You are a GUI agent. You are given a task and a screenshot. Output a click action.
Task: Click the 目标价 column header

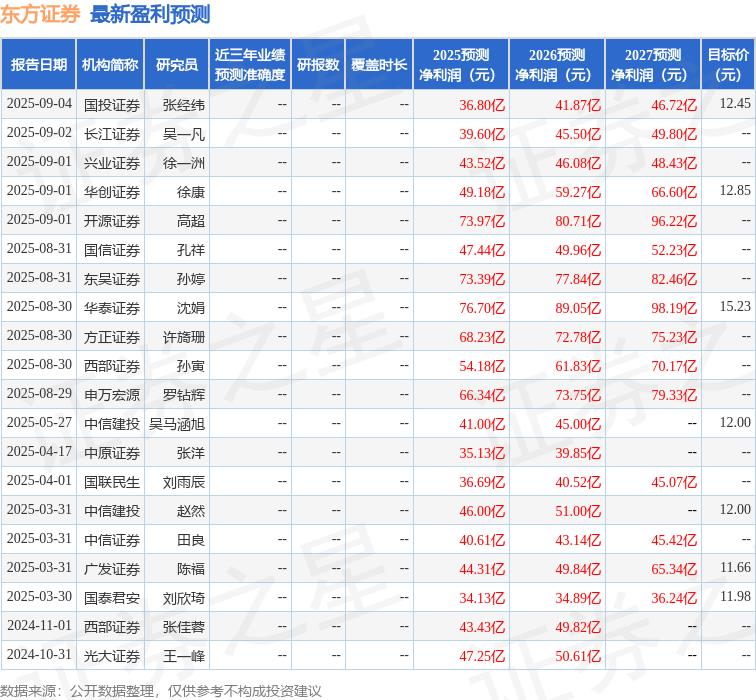(x=728, y=65)
